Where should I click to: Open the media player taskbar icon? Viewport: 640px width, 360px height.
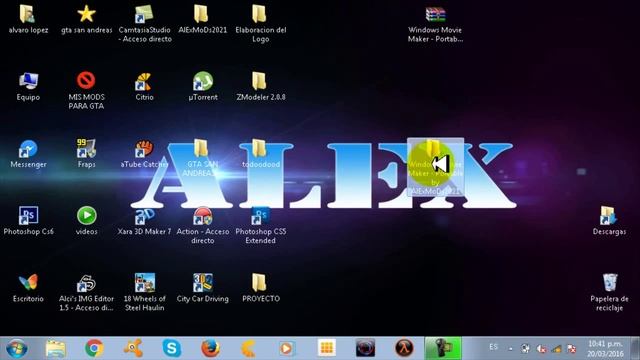coord(287,348)
